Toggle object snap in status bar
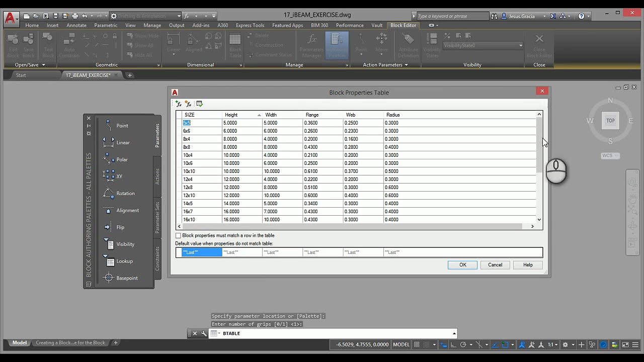 (506, 344)
